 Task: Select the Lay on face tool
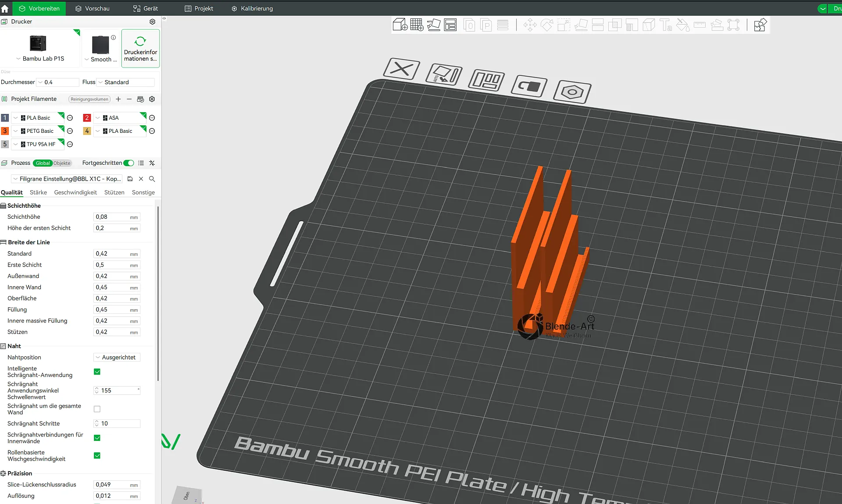point(581,25)
